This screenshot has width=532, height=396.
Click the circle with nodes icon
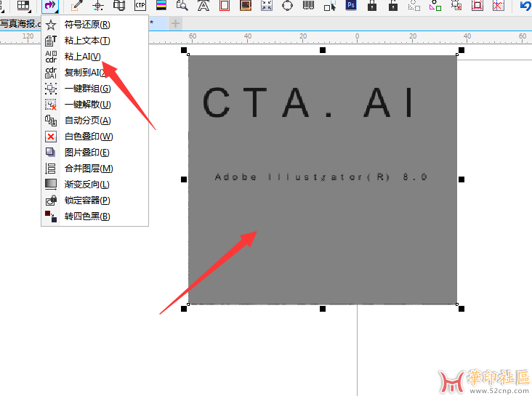[x=287, y=5]
